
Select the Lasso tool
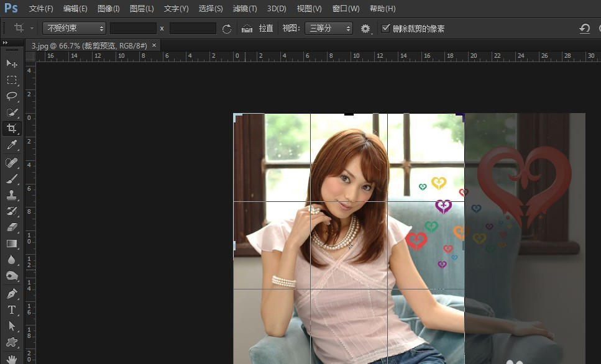12,96
